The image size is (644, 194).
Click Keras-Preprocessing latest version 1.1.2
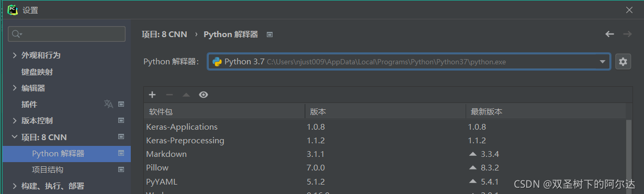(x=477, y=141)
